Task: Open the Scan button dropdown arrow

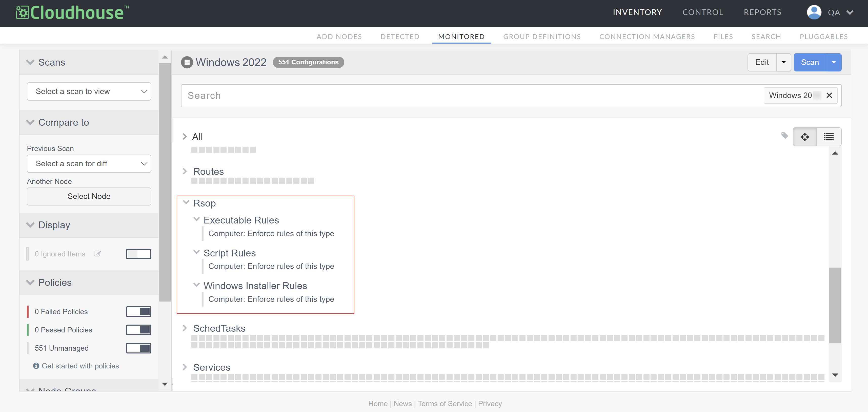Action: point(834,62)
